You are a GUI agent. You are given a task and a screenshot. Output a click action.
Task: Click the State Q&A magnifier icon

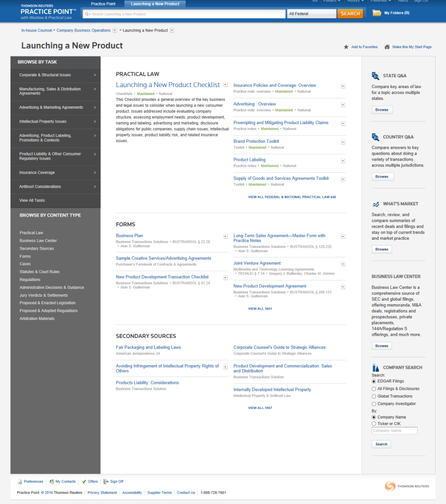click(x=376, y=76)
